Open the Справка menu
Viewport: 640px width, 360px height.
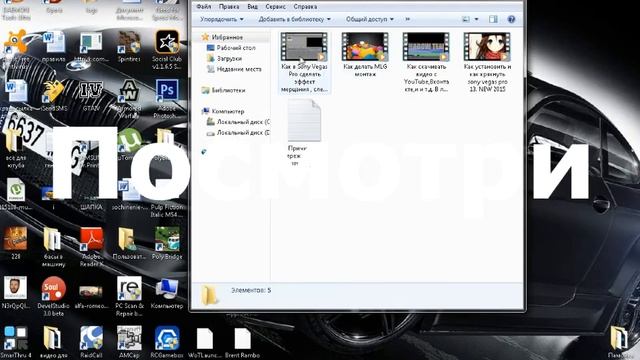(x=305, y=7)
